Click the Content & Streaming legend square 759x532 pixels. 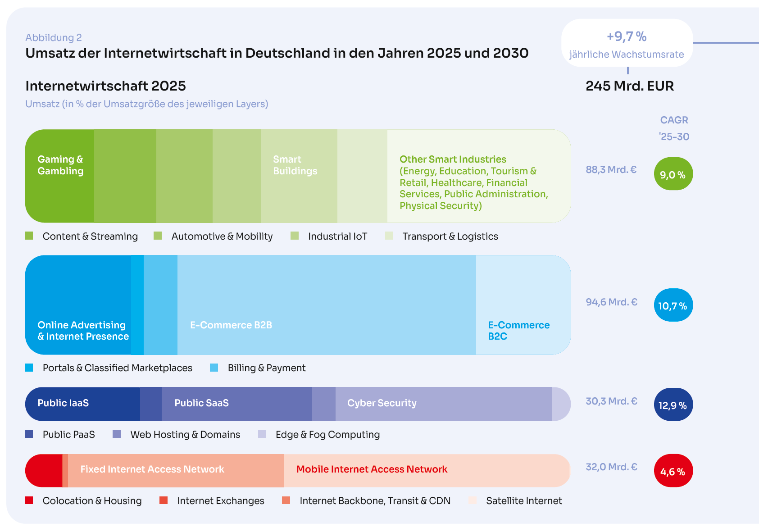click(29, 236)
